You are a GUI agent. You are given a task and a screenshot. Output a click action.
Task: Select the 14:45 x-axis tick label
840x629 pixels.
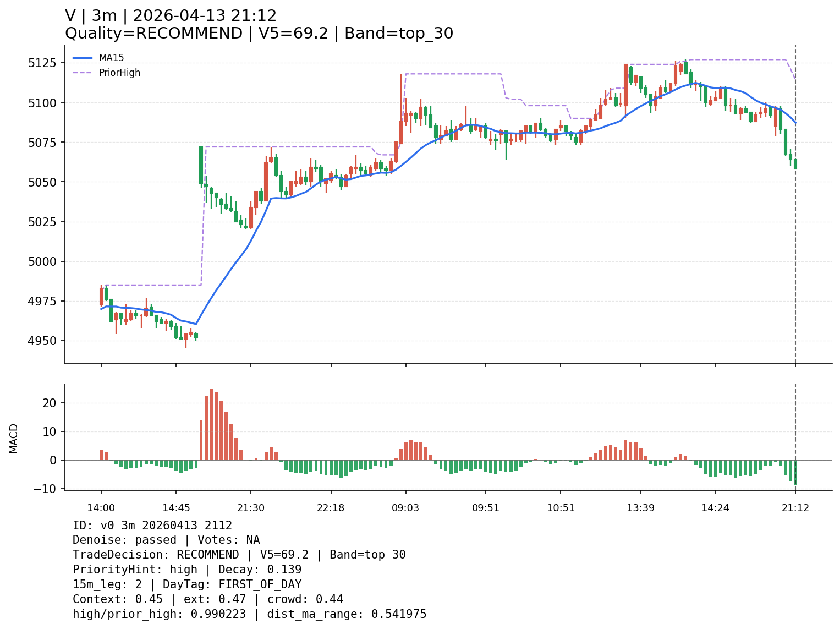point(175,508)
